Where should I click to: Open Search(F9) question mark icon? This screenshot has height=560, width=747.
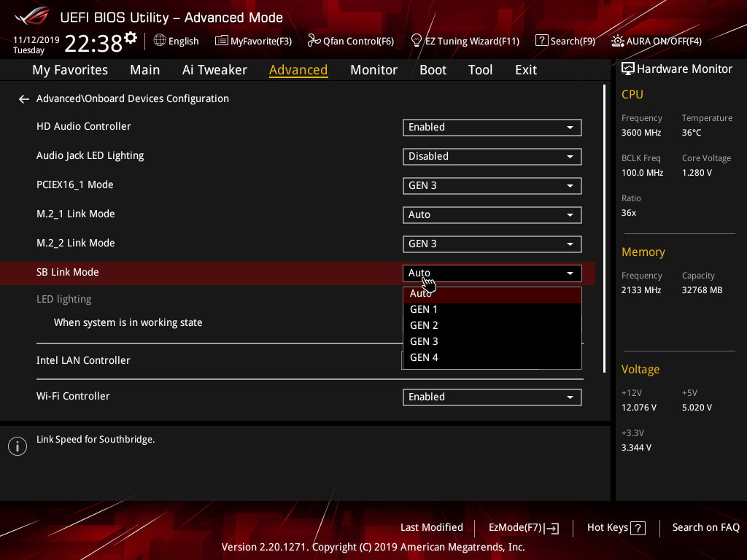tap(542, 41)
